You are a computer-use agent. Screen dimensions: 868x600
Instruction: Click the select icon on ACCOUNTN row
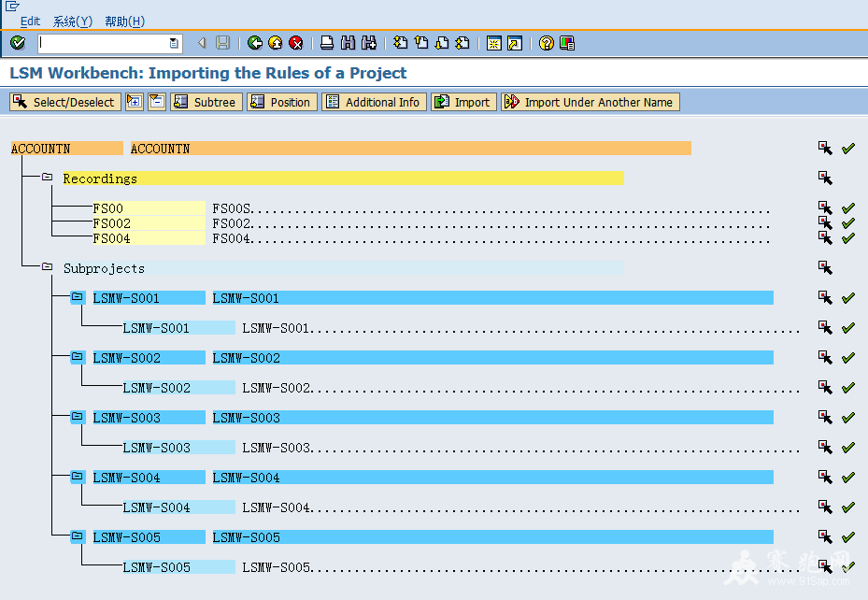click(x=825, y=148)
